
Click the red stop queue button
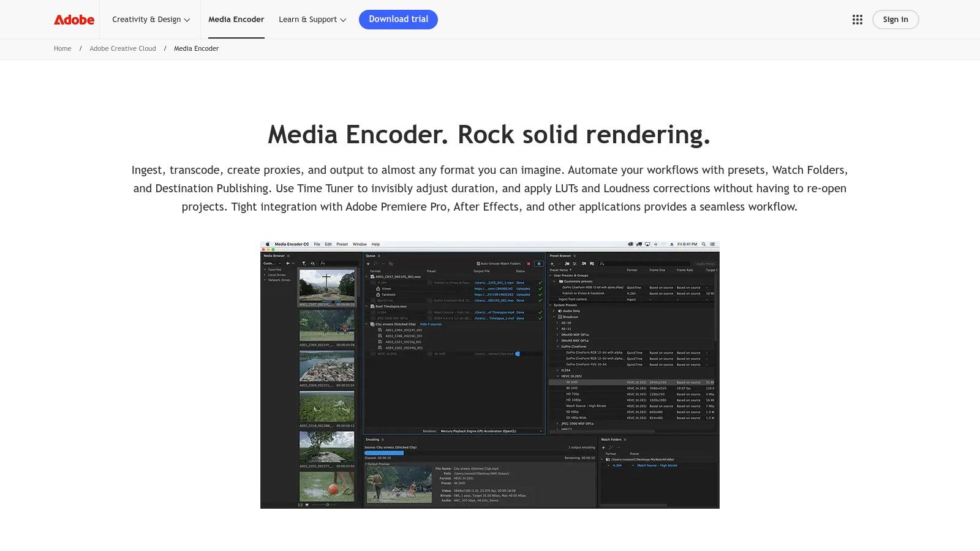coord(529,264)
